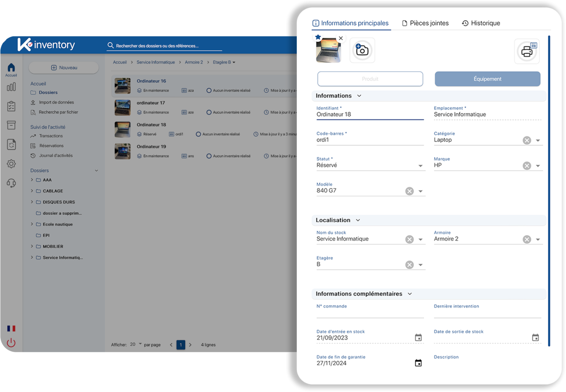Collapse the Informations section

[x=359, y=96]
